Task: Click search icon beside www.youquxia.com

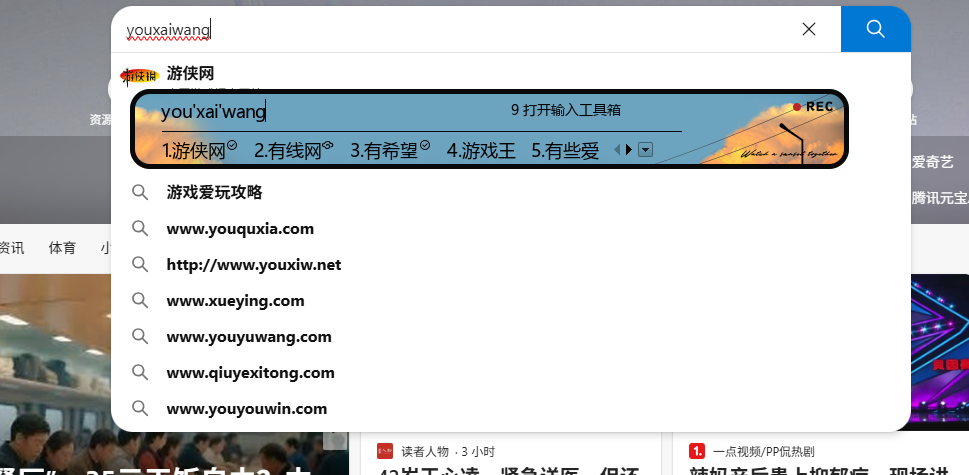Action: [x=140, y=229]
